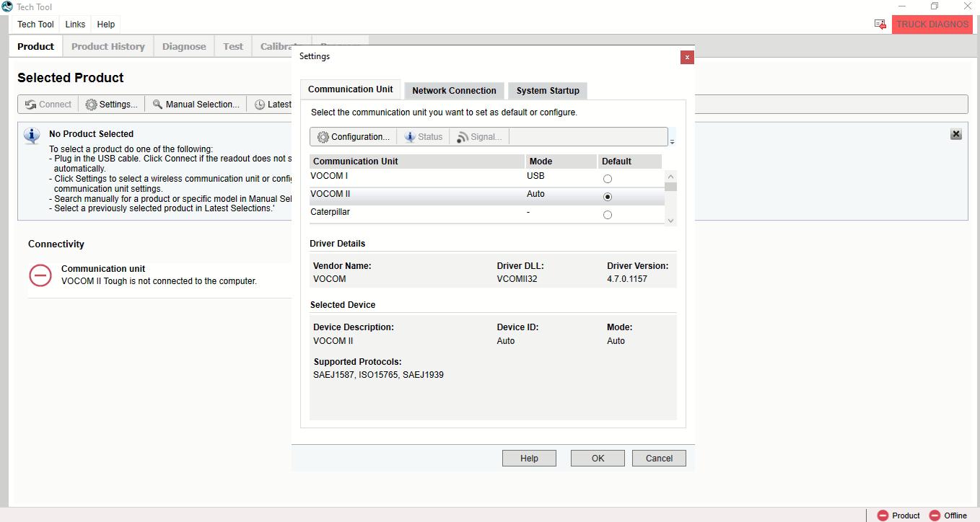Screen dimensions: 980x522
Task: Click the greyed Signal toolbar button
Action: coord(479,137)
